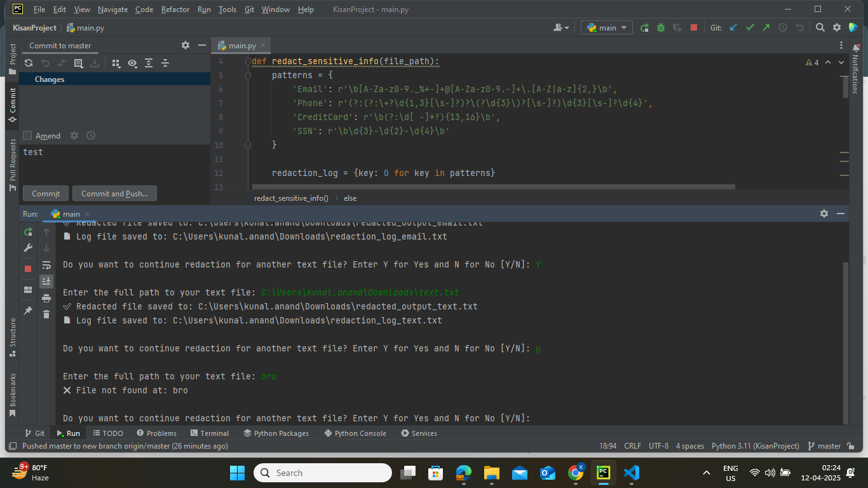Open the Python Console tab
Screen dimensions: 868x488
pos(355,433)
